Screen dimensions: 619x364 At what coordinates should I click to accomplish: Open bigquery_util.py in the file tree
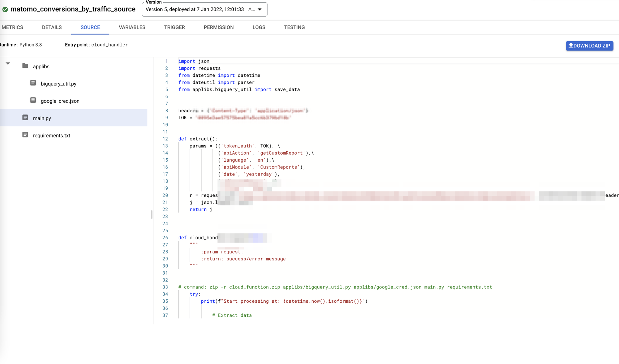click(58, 84)
